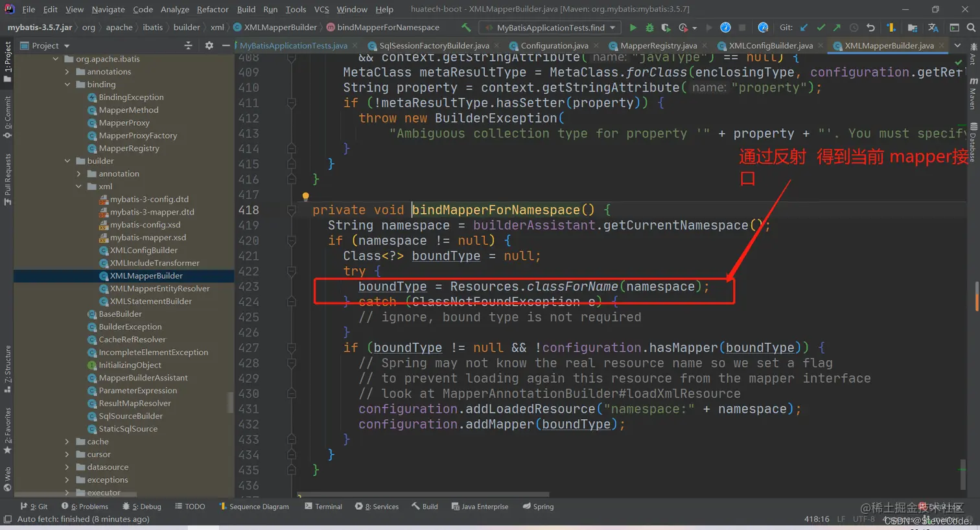Open the Favorites tool window

coord(7,430)
